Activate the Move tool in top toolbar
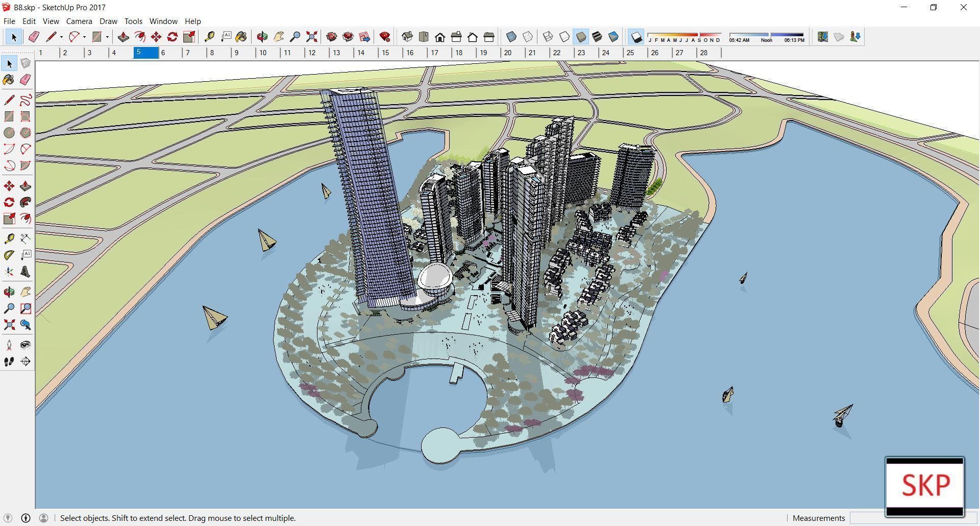980x526 pixels. tap(156, 37)
